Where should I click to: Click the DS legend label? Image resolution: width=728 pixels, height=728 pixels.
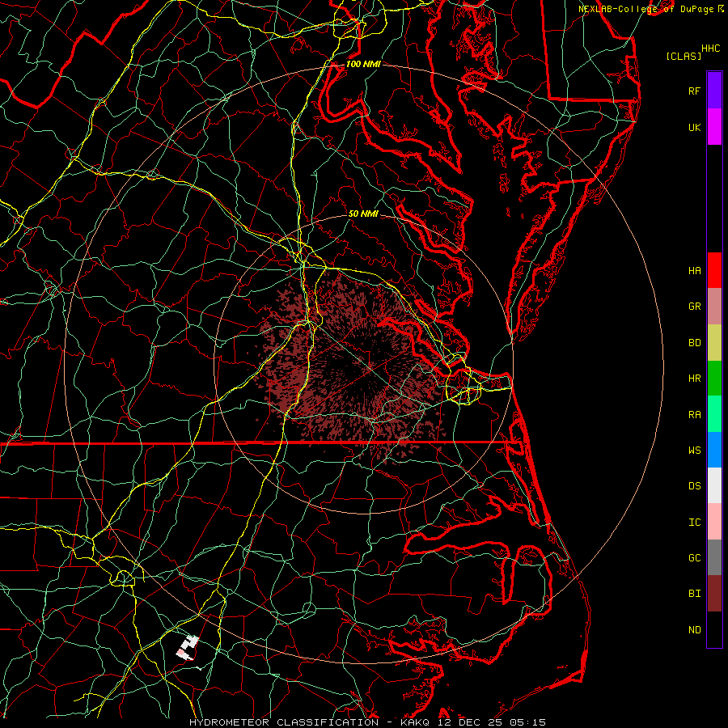point(694,486)
